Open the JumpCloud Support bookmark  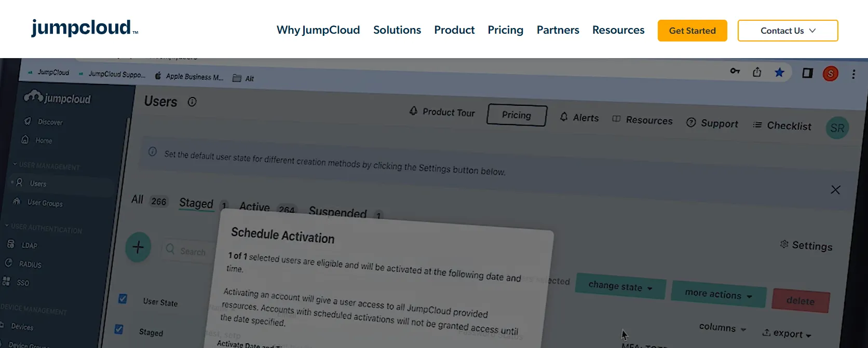tap(112, 74)
